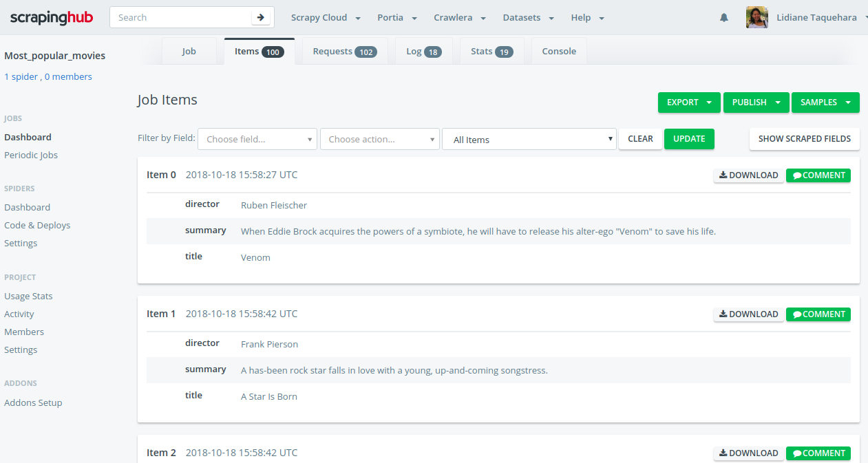Image resolution: width=868 pixels, height=463 pixels.
Task: Comment on Item 2
Action: point(818,453)
